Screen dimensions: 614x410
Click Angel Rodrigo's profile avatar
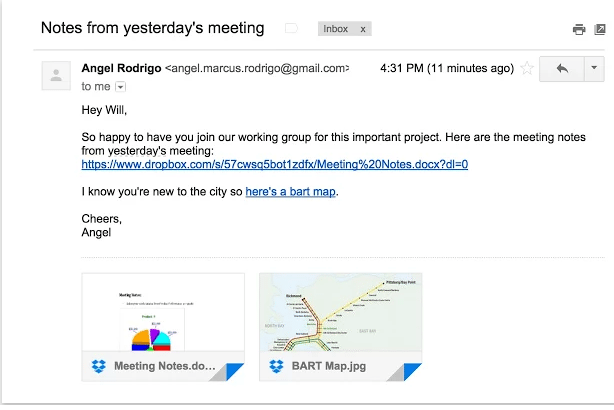click(56, 76)
